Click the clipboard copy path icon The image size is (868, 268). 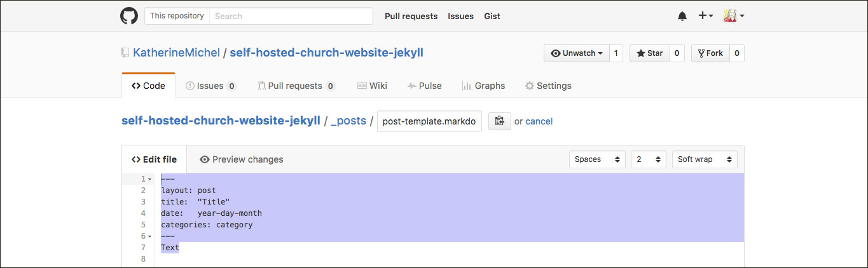tap(499, 121)
